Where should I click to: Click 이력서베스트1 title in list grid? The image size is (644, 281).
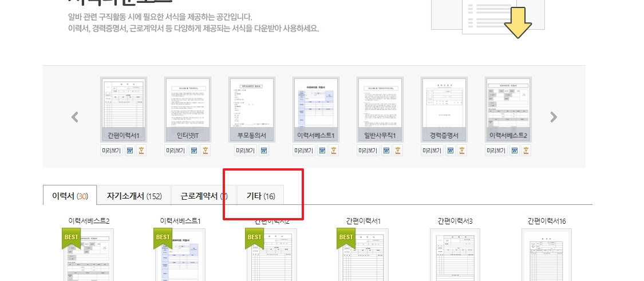[180, 221]
